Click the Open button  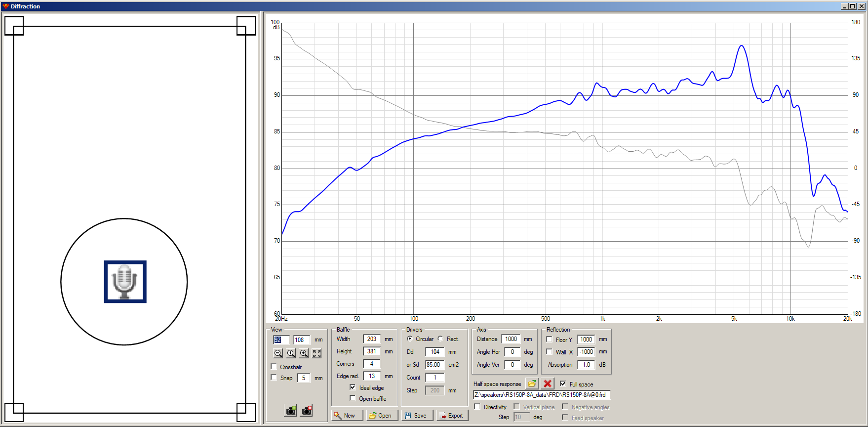(x=382, y=416)
